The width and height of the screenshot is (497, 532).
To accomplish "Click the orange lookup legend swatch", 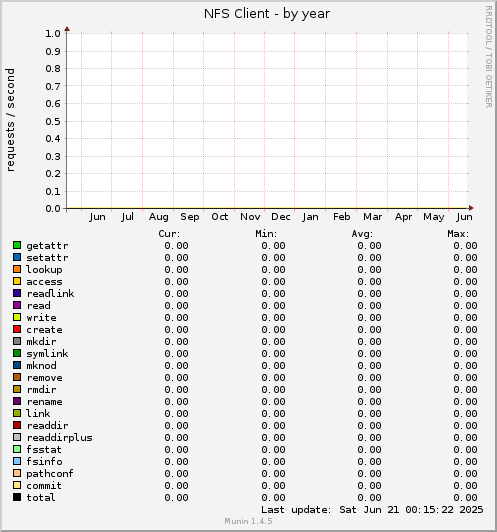I will (x=17, y=269).
